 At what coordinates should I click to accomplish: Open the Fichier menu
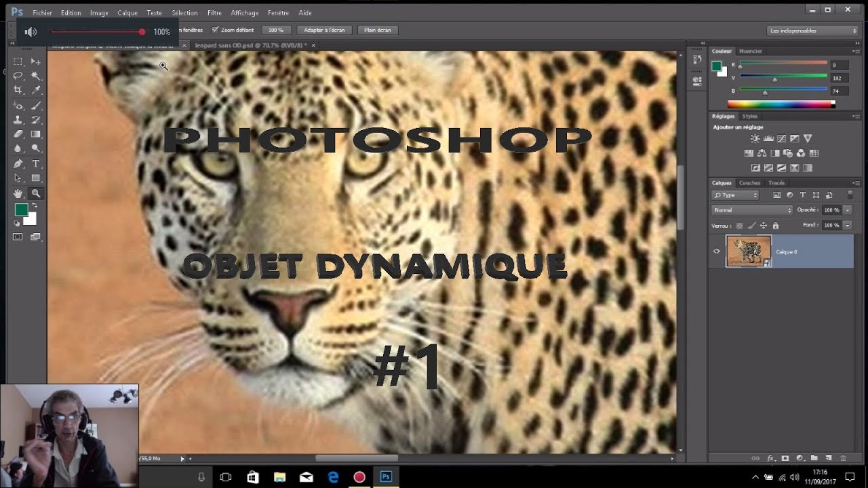click(x=42, y=13)
